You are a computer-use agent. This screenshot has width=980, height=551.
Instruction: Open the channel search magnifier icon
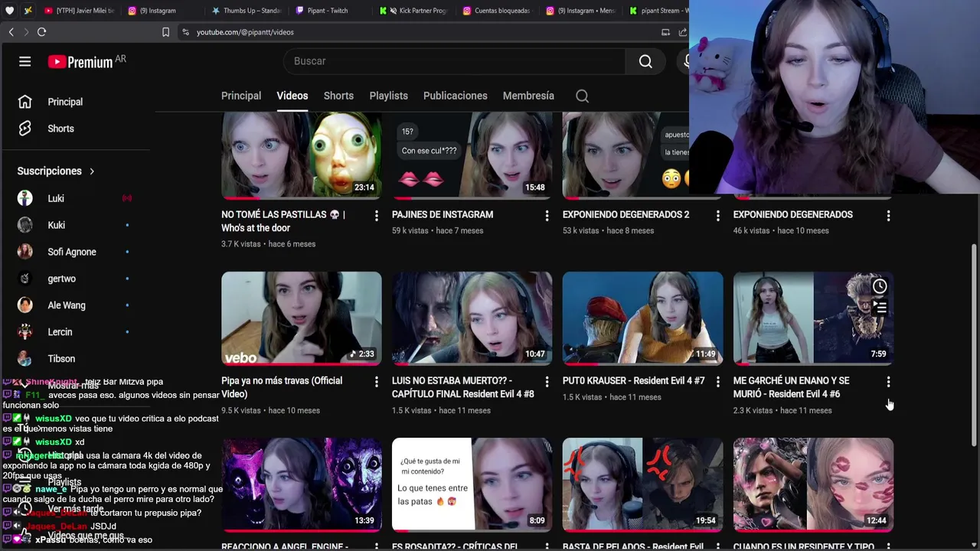(583, 96)
